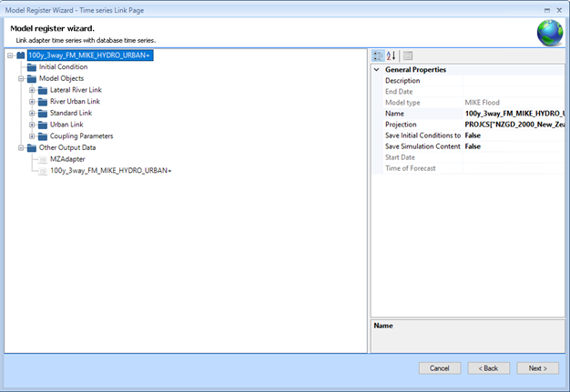This screenshot has height=392, width=570.
Task: Click the MZAdapter document icon
Action: pyautogui.click(x=43, y=160)
